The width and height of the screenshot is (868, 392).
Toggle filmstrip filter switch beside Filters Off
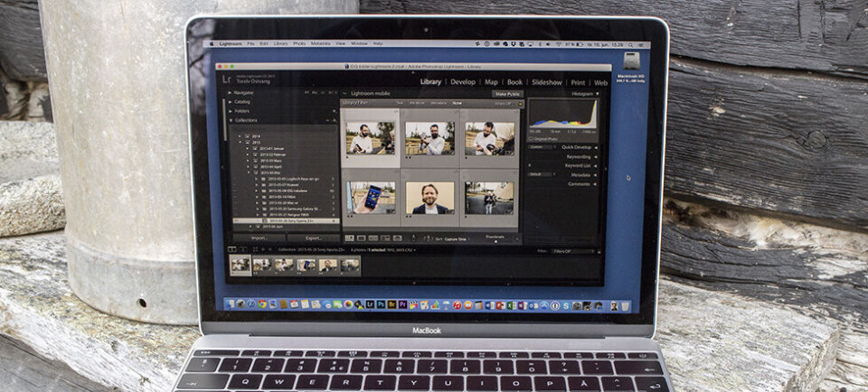599,252
